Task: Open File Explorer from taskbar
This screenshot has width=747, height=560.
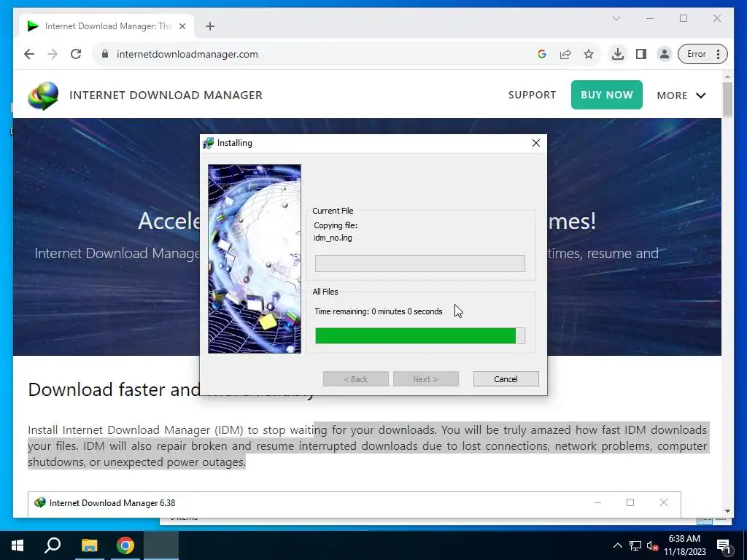Action: tap(89, 545)
